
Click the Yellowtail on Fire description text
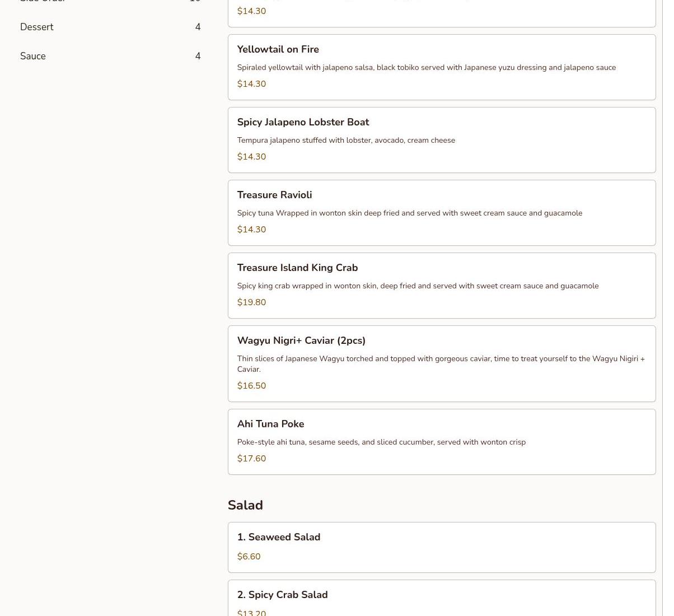pyautogui.click(x=426, y=68)
